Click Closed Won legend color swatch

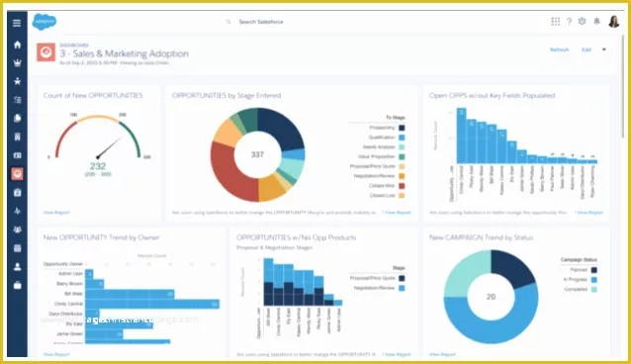[x=402, y=186]
